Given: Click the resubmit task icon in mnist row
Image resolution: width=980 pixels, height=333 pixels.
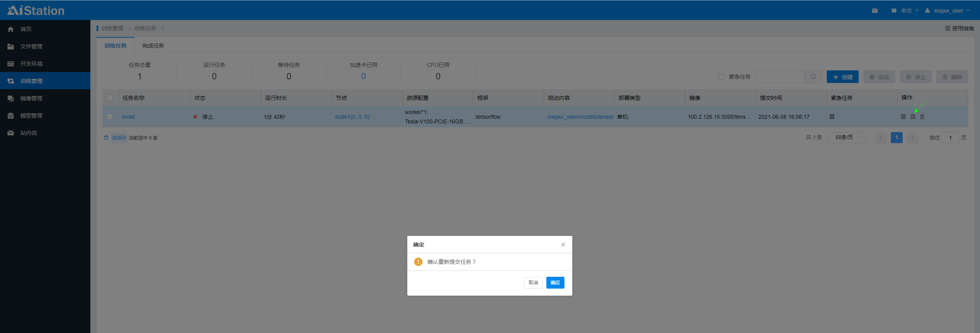Looking at the screenshot, I should [913, 117].
